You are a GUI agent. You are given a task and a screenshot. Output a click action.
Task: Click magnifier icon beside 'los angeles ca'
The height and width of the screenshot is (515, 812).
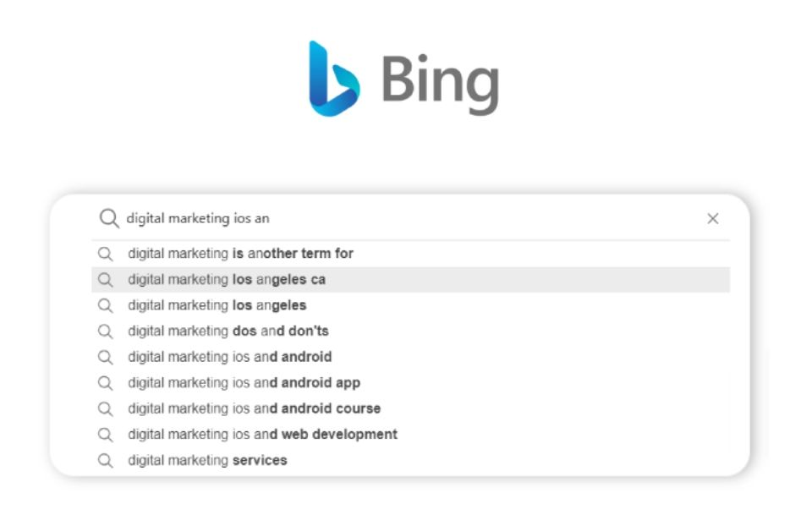(105, 280)
